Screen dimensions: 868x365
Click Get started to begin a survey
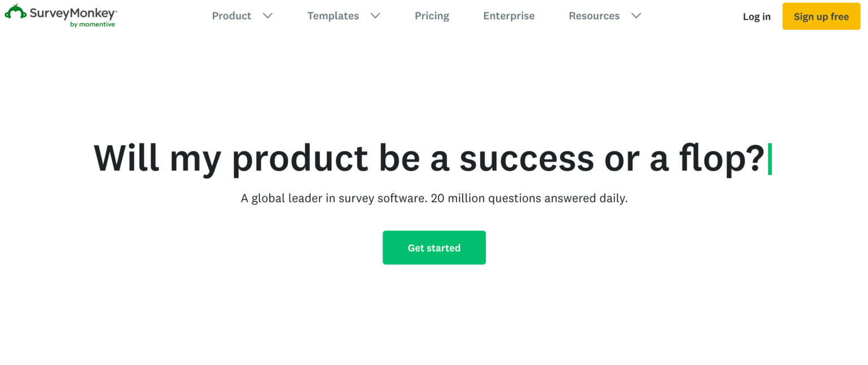pos(434,247)
